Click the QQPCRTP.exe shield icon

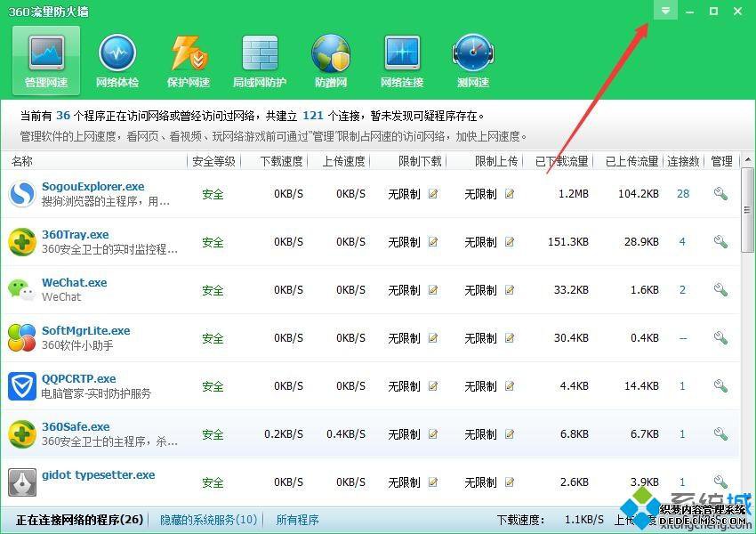tap(22, 386)
